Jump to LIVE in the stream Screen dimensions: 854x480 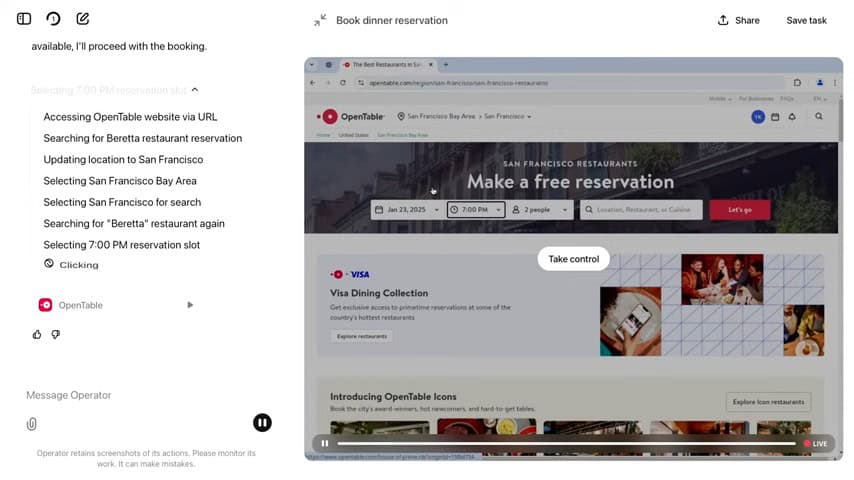click(815, 443)
